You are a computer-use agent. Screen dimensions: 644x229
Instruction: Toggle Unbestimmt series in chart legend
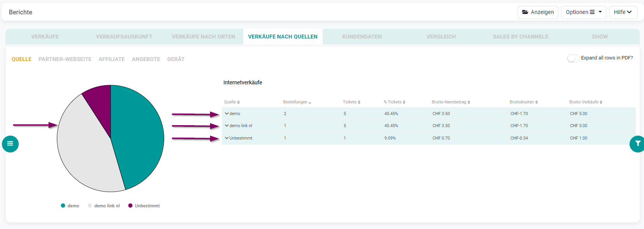point(144,206)
